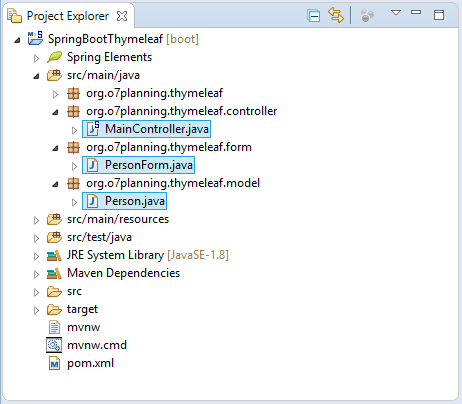Collapse the src/main/java source folder

[x=36, y=77]
